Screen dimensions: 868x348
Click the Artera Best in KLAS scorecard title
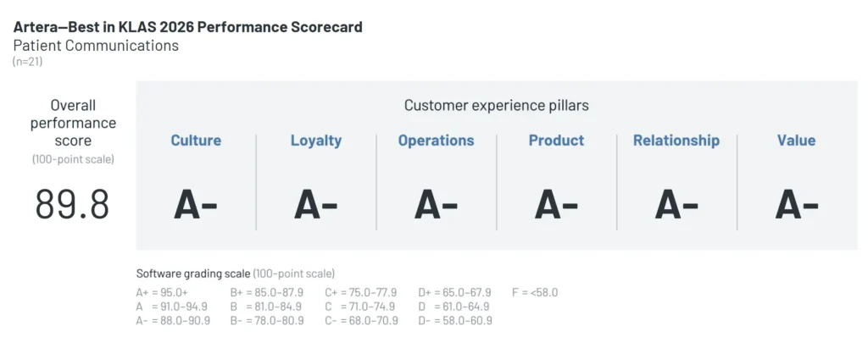point(187,27)
